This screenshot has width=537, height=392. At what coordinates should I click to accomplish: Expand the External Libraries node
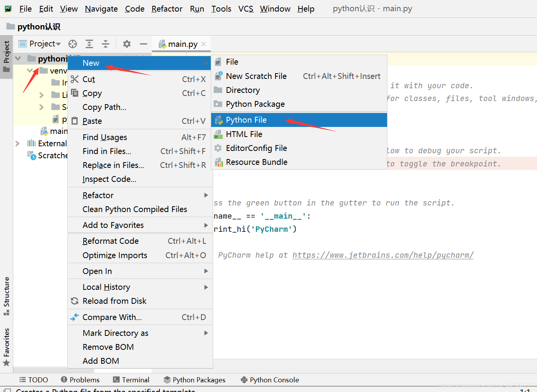tap(17, 144)
